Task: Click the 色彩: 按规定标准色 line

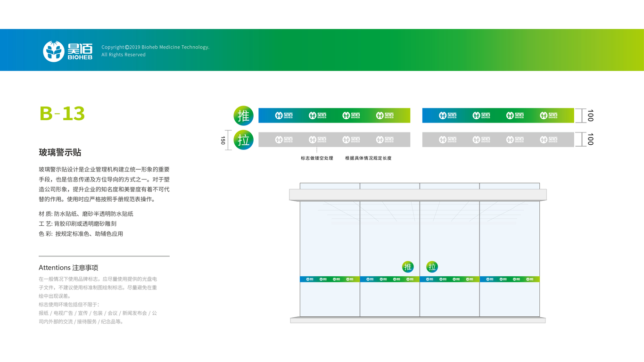Action: [81, 234]
